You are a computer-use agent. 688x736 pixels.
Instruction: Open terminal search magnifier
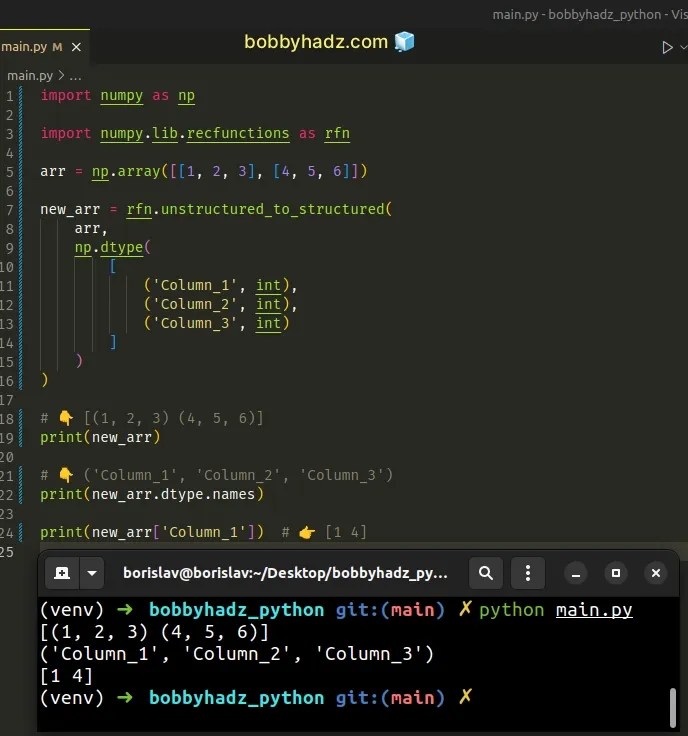(486, 573)
